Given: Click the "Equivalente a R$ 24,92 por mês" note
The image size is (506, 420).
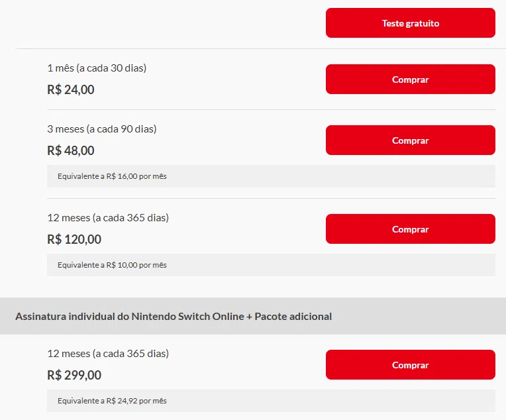Looking at the screenshot, I should click(x=112, y=401).
